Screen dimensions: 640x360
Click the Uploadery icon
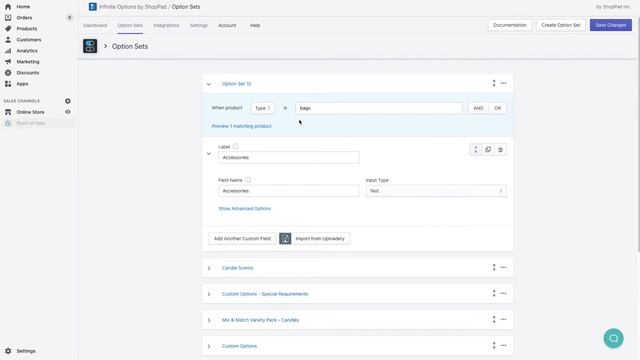click(285, 238)
